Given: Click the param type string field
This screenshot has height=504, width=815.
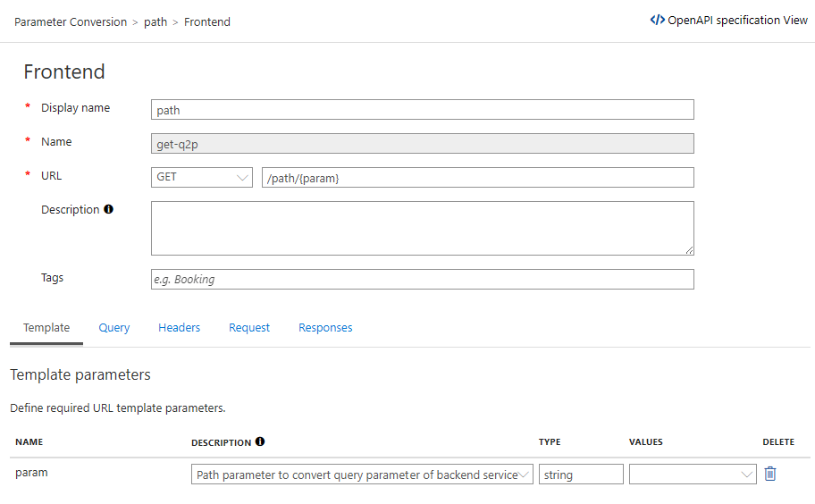Looking at the screenshot, I should [581, 475].
